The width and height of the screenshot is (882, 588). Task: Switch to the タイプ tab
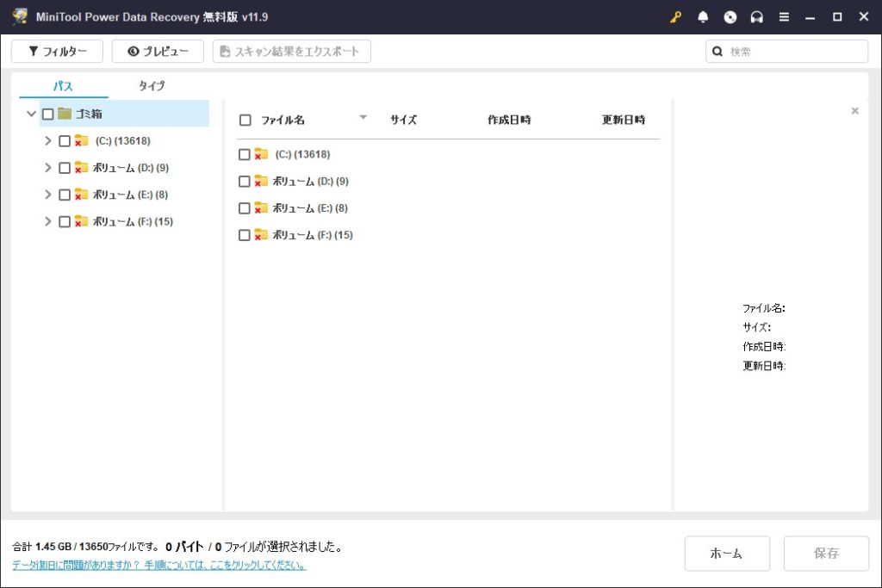click(x=152, y=86)
